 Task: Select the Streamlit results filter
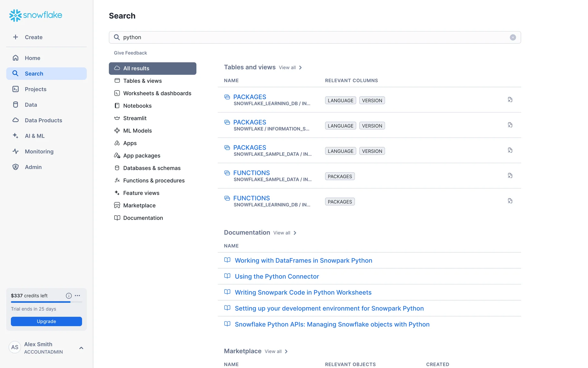135,118
